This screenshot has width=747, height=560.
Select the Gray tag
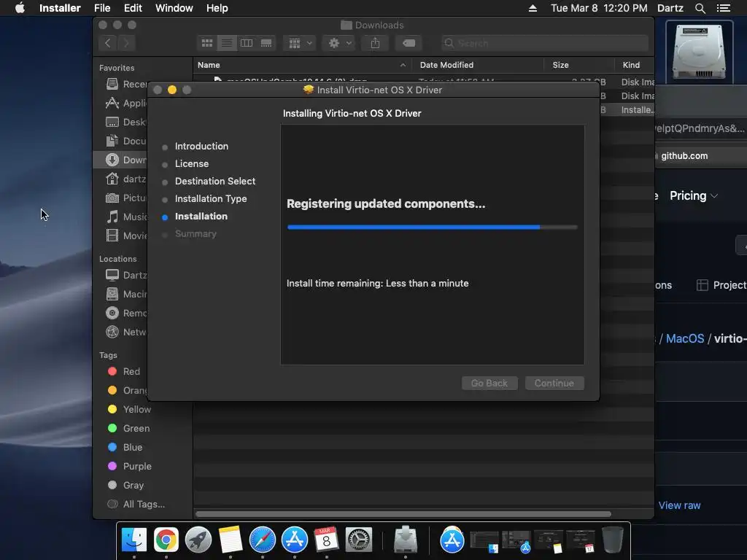point(125,485)
